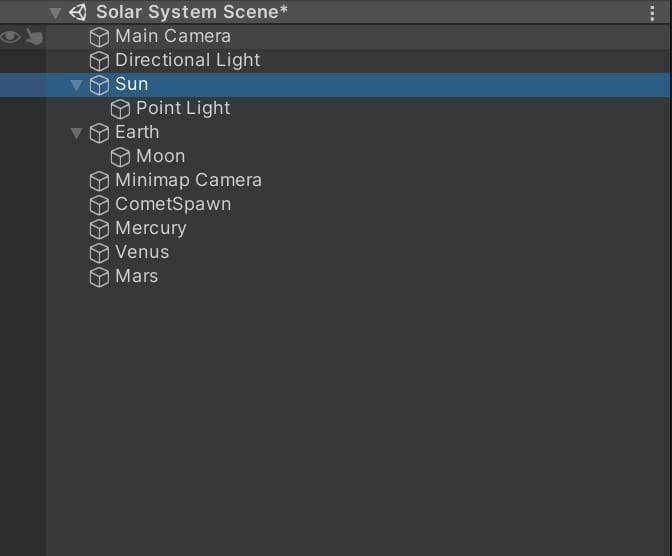Click the Unity logo icon beside Solar System Scene
The height and width of the screenshot is (556, 672).
point(78,12)
